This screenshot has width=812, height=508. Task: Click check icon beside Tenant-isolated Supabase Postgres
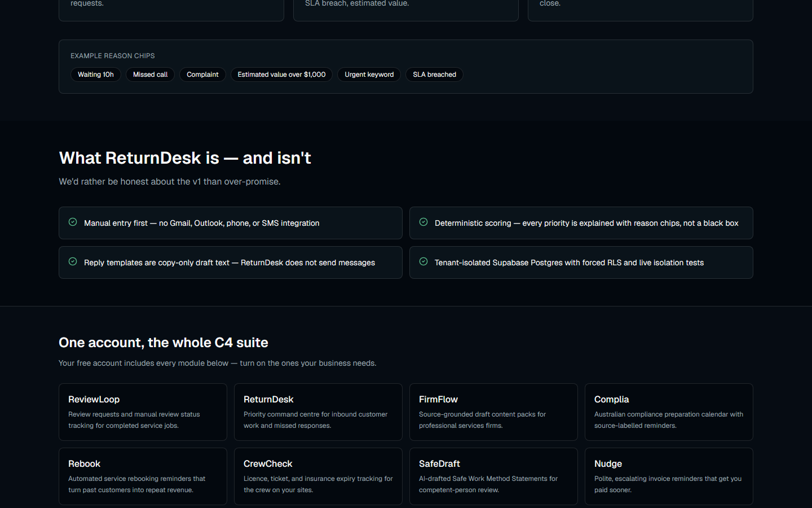423,262
